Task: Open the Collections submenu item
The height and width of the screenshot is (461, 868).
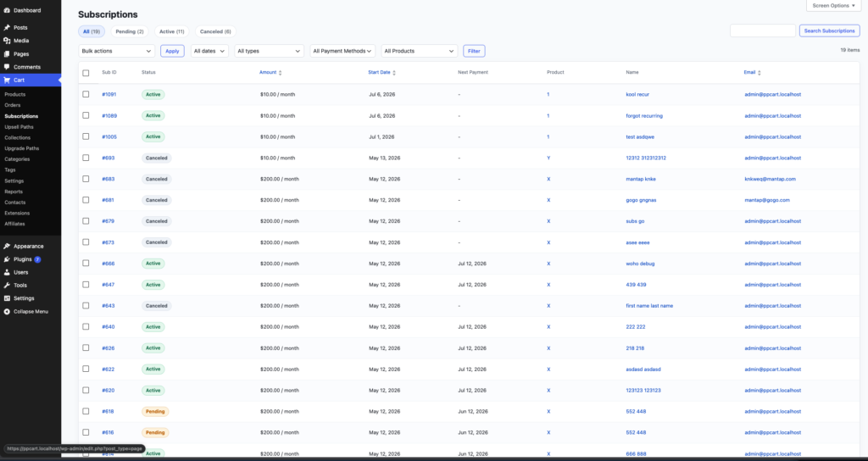Action: click(x=17, y=137)
